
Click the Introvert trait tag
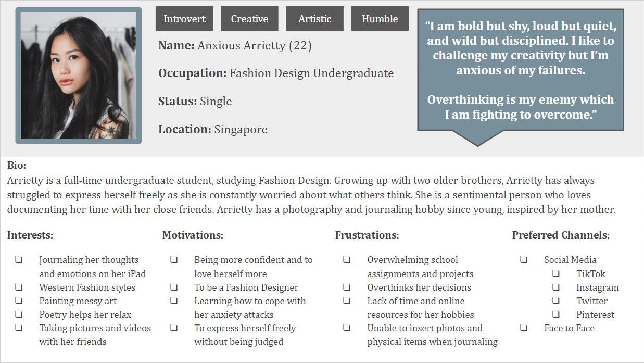pos(184,19)
